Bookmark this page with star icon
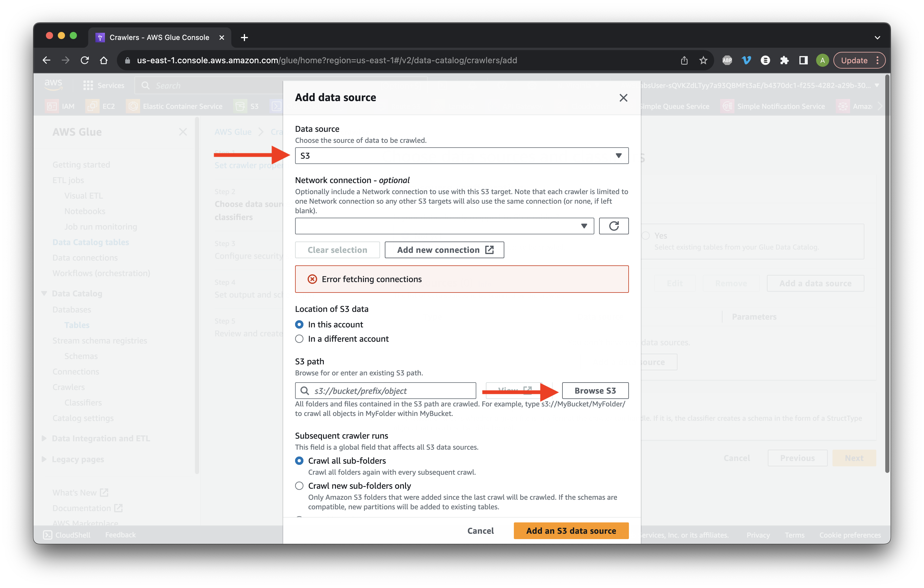 point(703,60)
